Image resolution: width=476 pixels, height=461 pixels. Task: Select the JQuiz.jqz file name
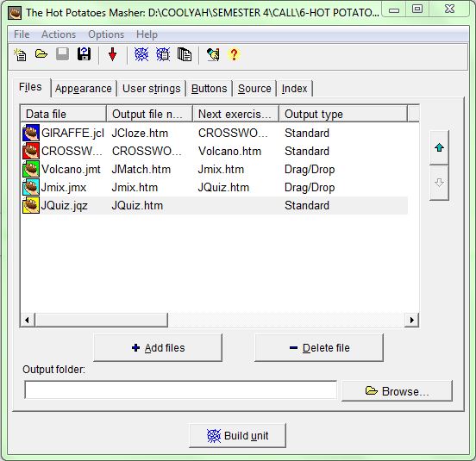(65, 205)
